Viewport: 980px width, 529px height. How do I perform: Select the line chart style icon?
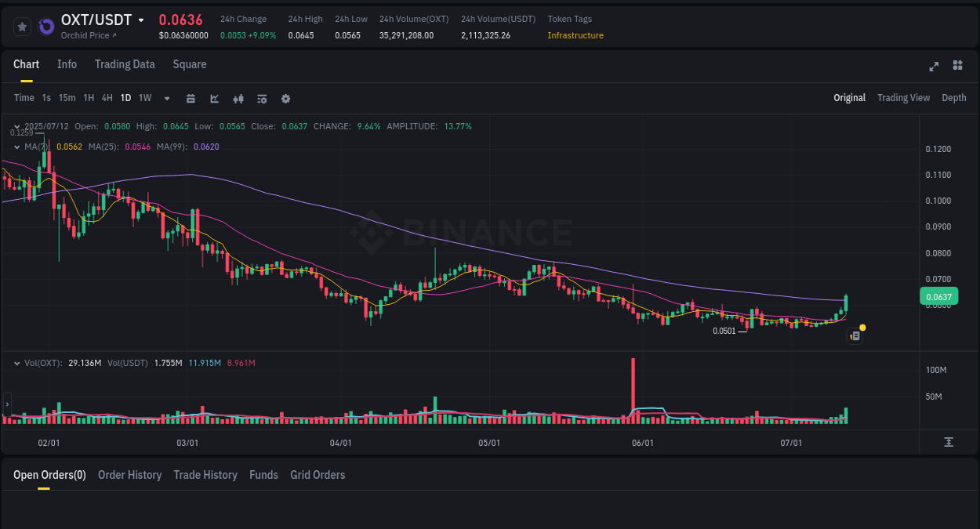(214, 99)
